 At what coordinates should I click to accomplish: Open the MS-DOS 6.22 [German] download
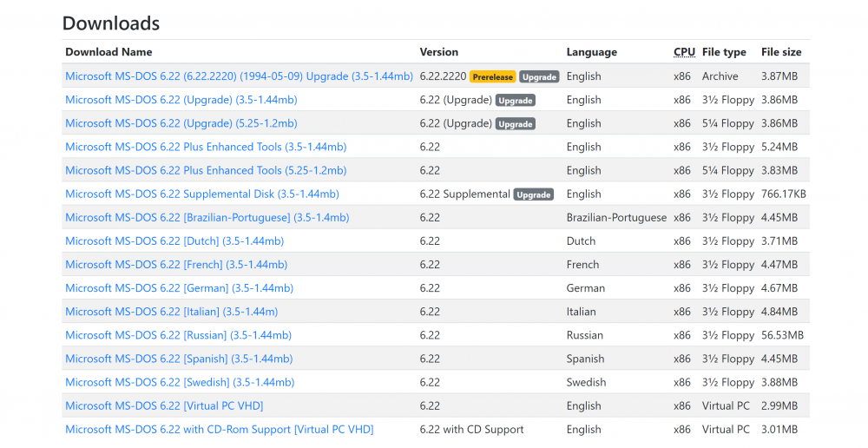[180, 288]
